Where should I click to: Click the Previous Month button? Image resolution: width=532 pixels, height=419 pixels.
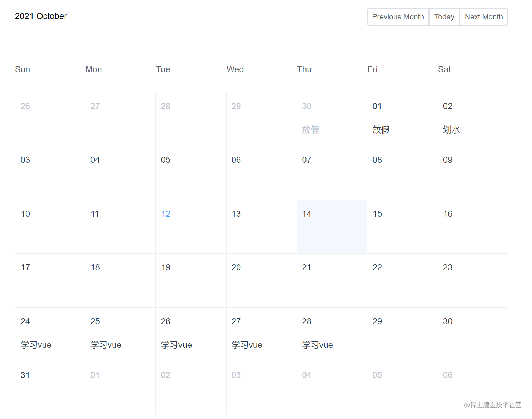pyautogui.click(x=398, y=17)
